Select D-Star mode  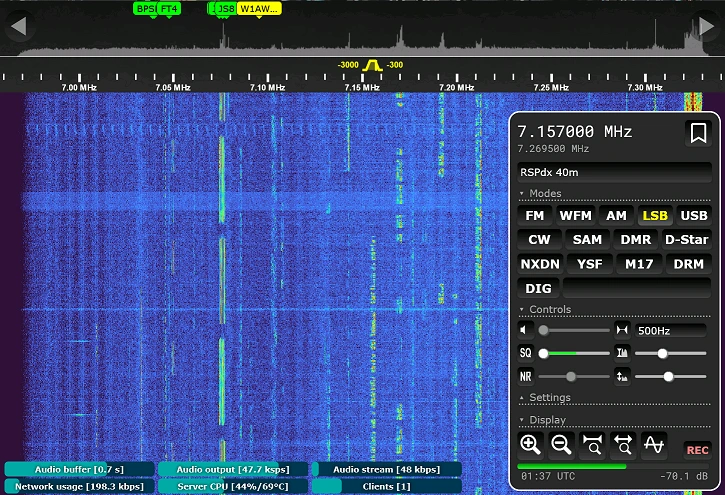coord(687,239)
